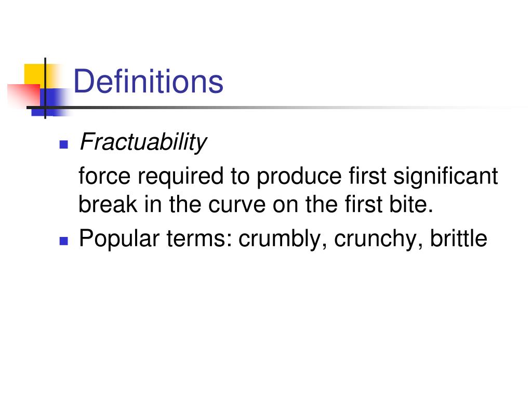
Task: Select the term 'crumbly,'
Action: click(x=283, y=239)
